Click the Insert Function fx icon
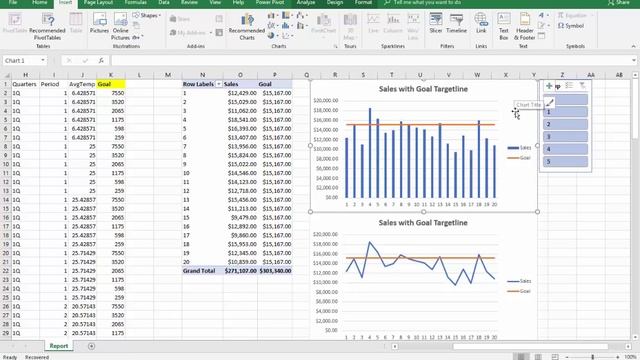The height and width of the screenshot is (360, 640). pos(101,60)
